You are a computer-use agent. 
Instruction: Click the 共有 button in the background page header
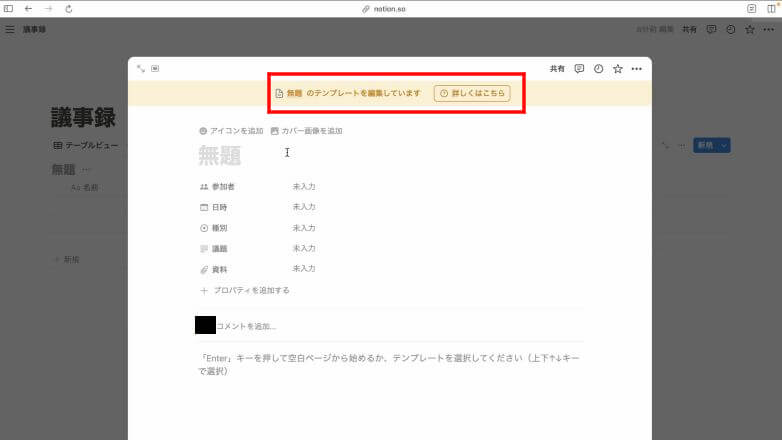pos(689,29)
